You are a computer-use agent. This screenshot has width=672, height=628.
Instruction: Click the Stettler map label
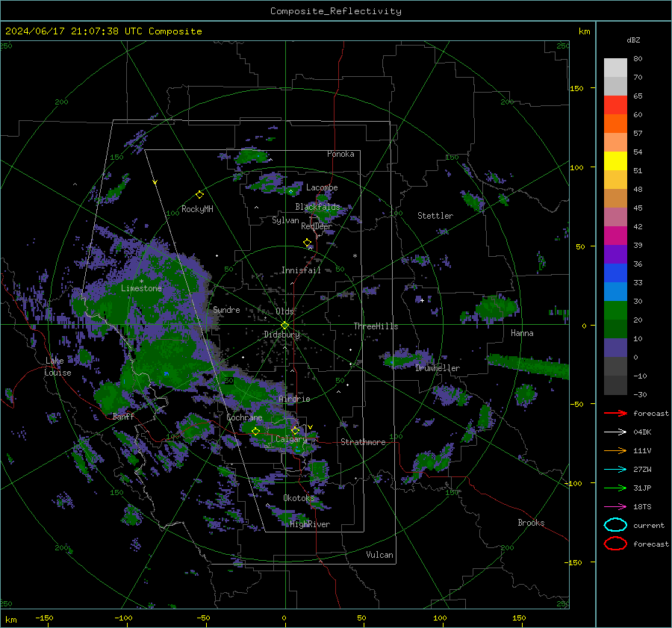coord(435,216)
